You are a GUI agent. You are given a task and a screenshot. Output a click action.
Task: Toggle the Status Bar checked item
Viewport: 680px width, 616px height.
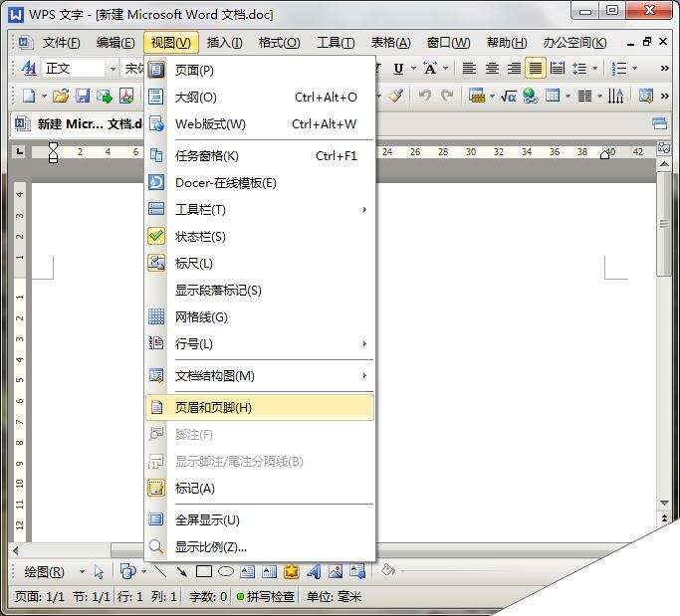point(260,237)
